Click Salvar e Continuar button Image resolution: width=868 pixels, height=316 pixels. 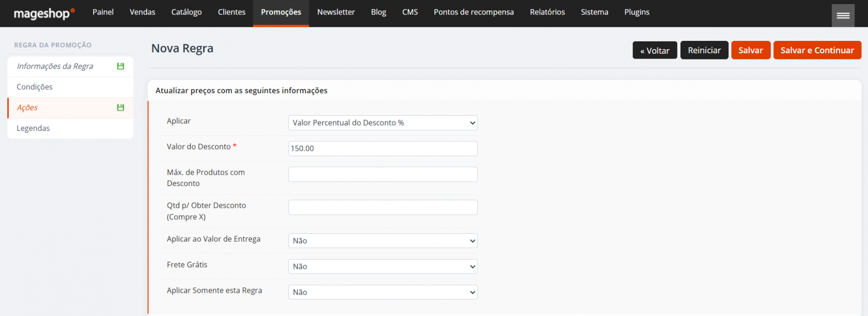pyautogui.click(x=817, y=50)
